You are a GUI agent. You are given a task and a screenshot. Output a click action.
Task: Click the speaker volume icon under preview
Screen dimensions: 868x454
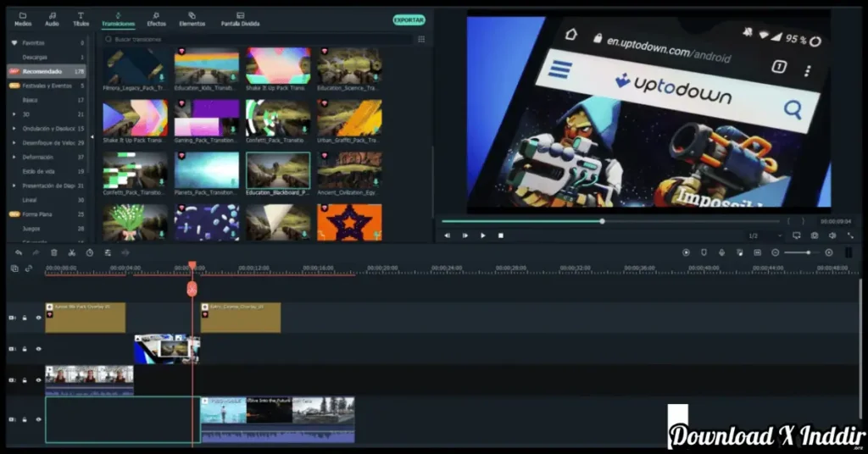(832, 235)
